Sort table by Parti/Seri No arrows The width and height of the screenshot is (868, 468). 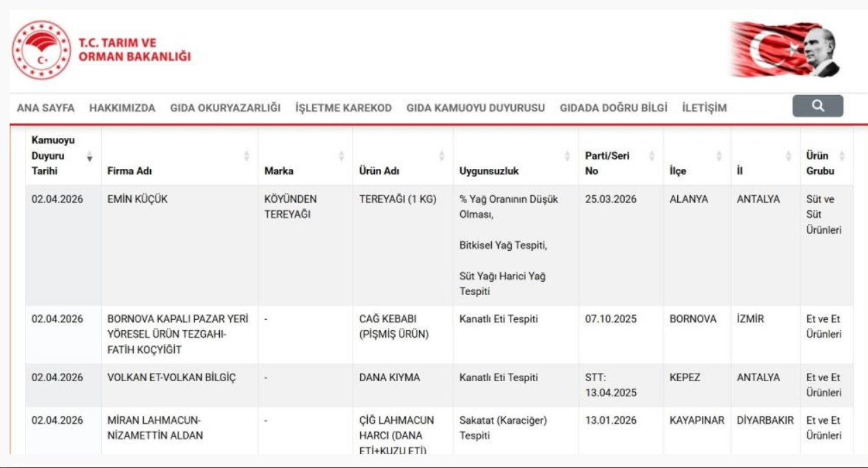point(652,156)
